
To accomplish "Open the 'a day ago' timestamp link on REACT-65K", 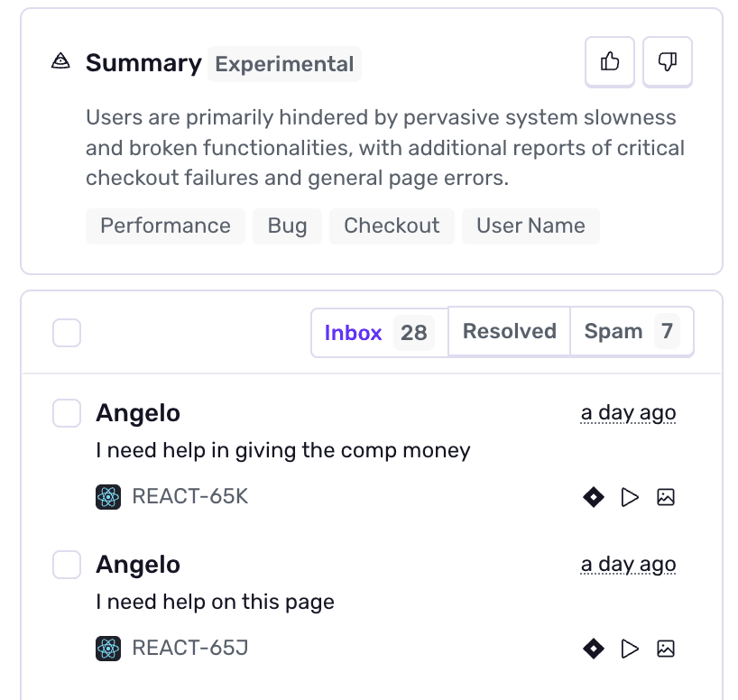I will (628, 412).
